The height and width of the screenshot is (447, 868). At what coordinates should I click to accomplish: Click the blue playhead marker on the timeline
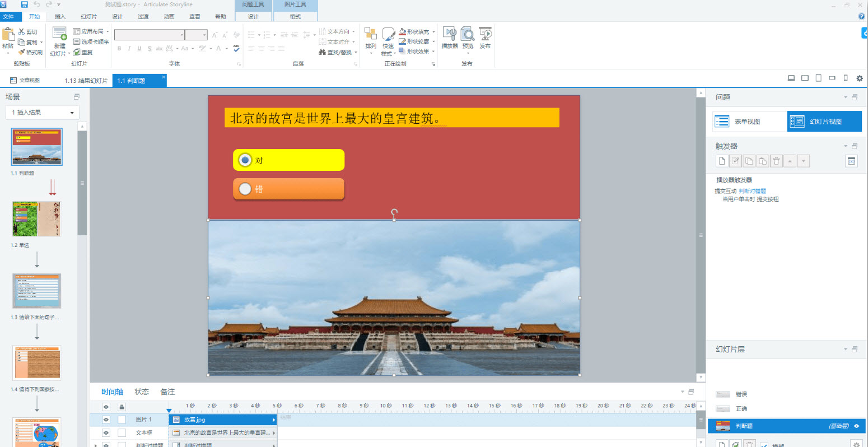169,411
